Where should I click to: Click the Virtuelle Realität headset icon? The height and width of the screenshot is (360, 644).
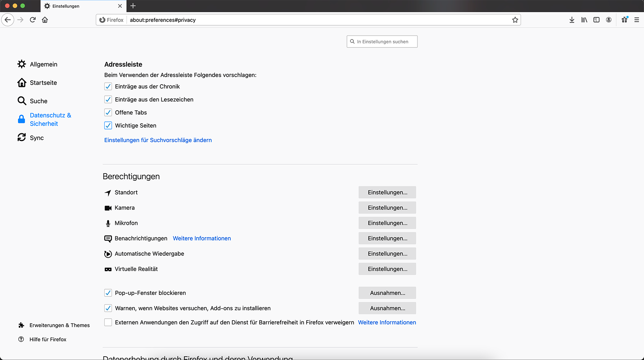click(x=108, y=269)
